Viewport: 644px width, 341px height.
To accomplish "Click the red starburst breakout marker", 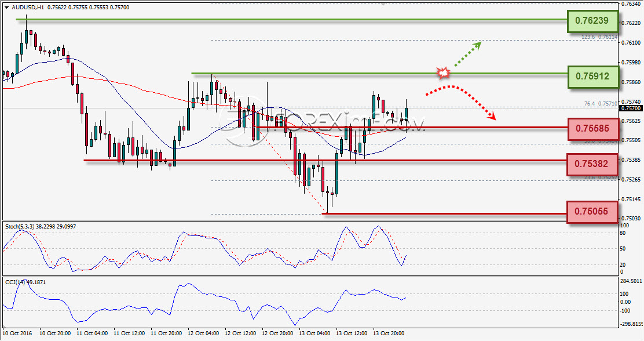I will tap(443, 73).
